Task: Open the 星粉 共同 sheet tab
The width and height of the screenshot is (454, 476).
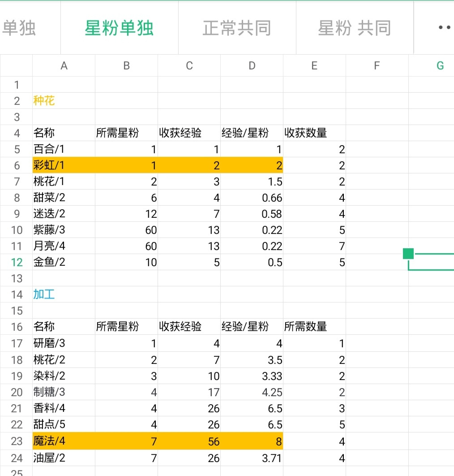Action: 355,28
